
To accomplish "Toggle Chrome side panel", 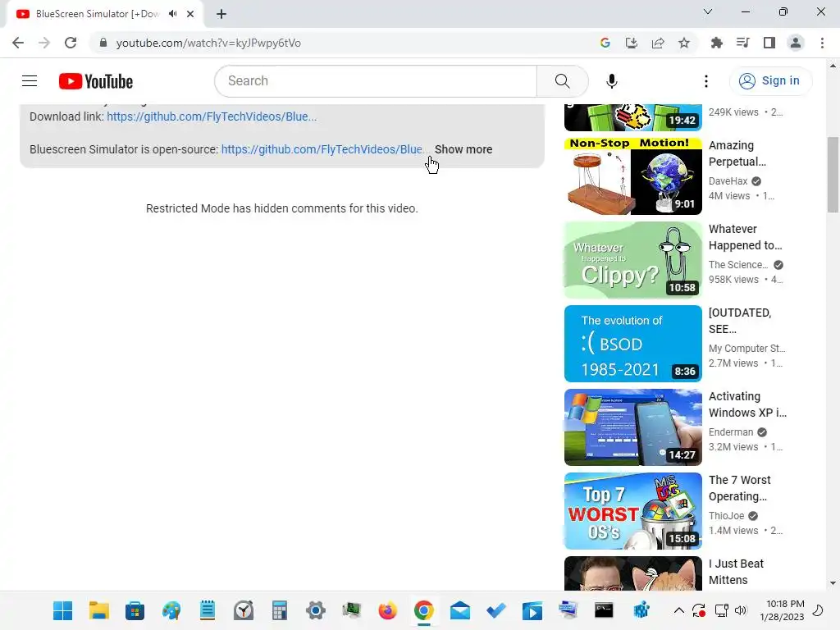I will pos(769,43).
